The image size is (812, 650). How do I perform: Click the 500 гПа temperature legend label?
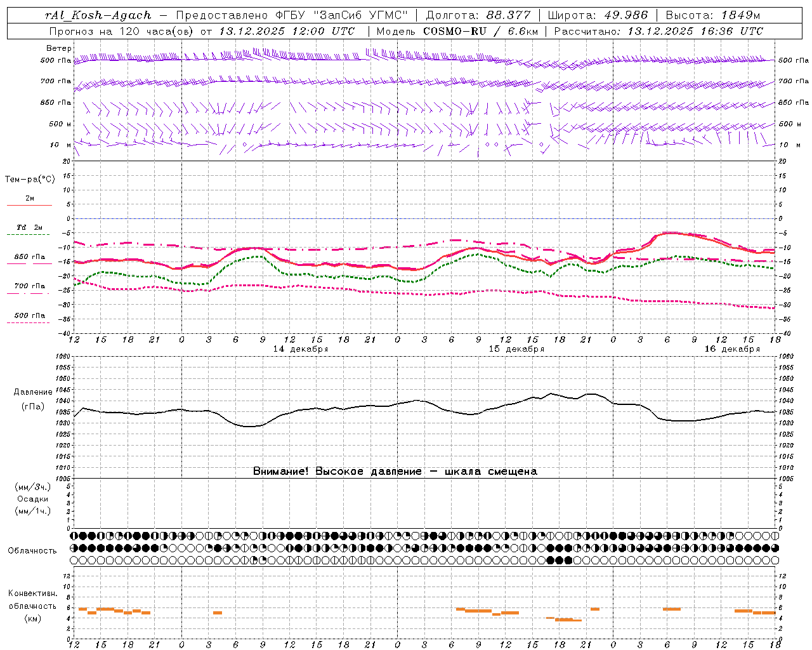click(30, 315)
